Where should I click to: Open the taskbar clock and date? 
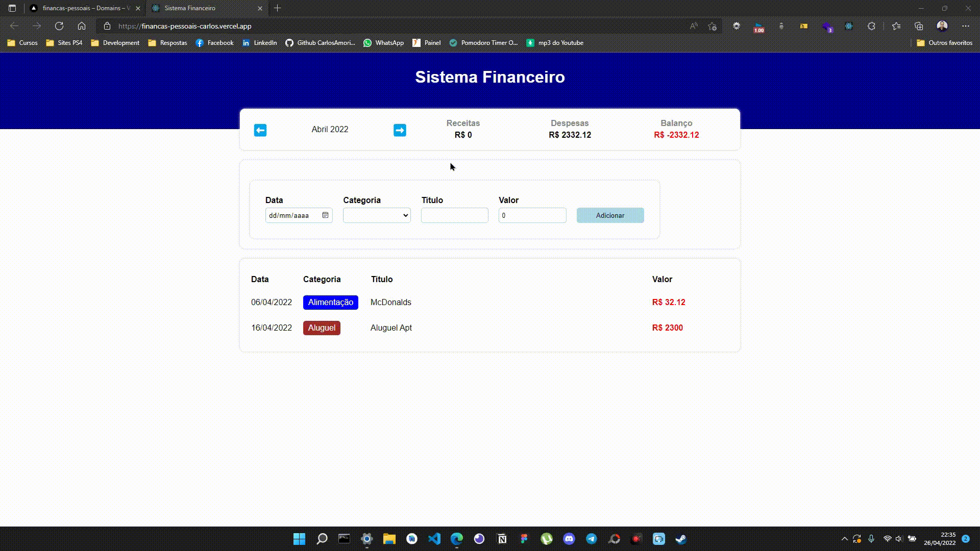939,539
